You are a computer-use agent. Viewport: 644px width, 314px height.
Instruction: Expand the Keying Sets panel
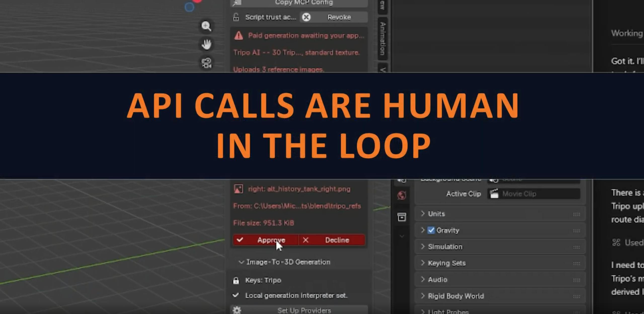click(423, 263)
